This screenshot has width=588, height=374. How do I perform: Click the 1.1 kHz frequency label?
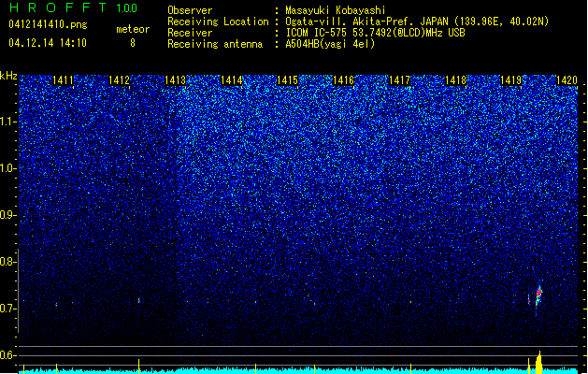point(7,122)
